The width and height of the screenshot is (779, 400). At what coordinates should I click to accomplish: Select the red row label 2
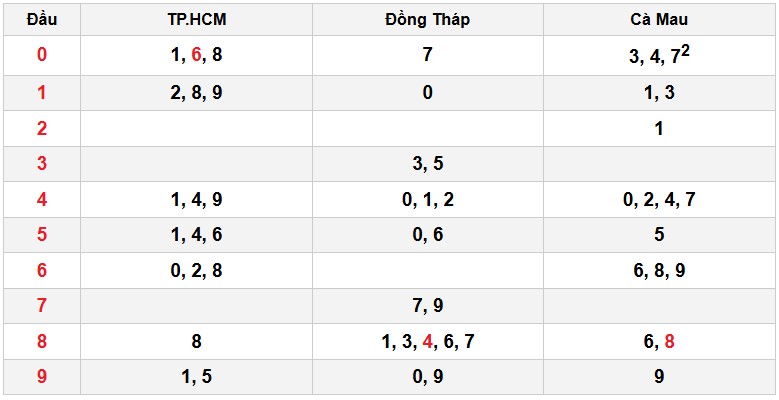(x=41, y=129)
